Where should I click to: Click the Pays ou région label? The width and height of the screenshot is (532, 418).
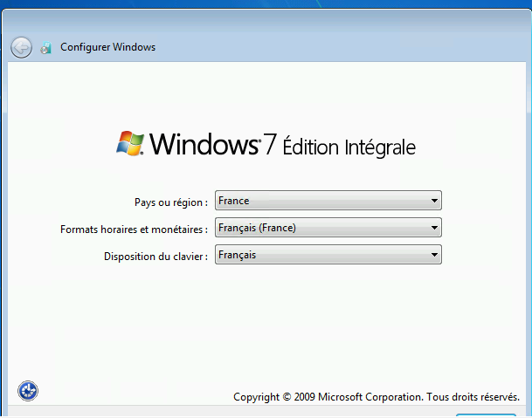pos(170,202)
